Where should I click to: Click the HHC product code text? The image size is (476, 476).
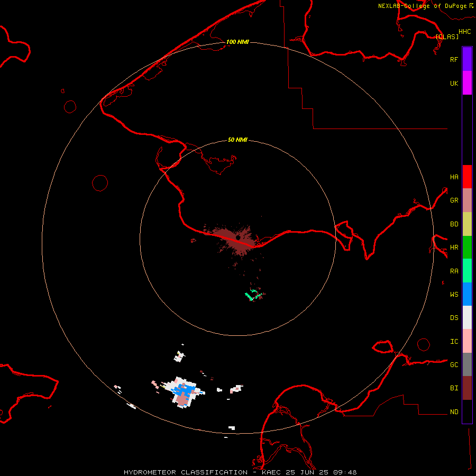pos(464,32)
